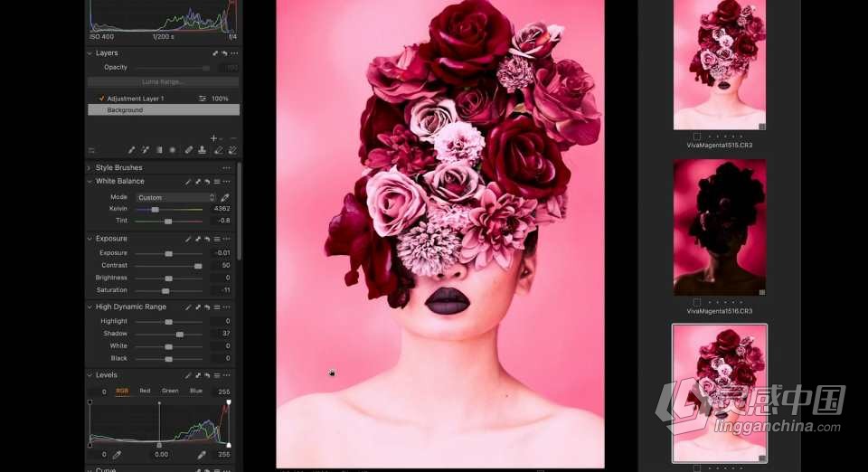This screenshot has width=868, height=472.
Task: Click the Kelvin slider
Action: tap(169, 209)
